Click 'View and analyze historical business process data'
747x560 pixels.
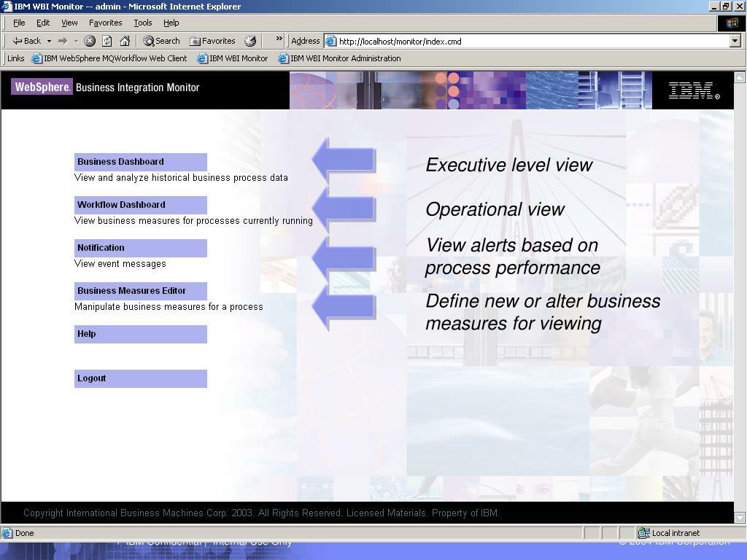tap(181, 178)
